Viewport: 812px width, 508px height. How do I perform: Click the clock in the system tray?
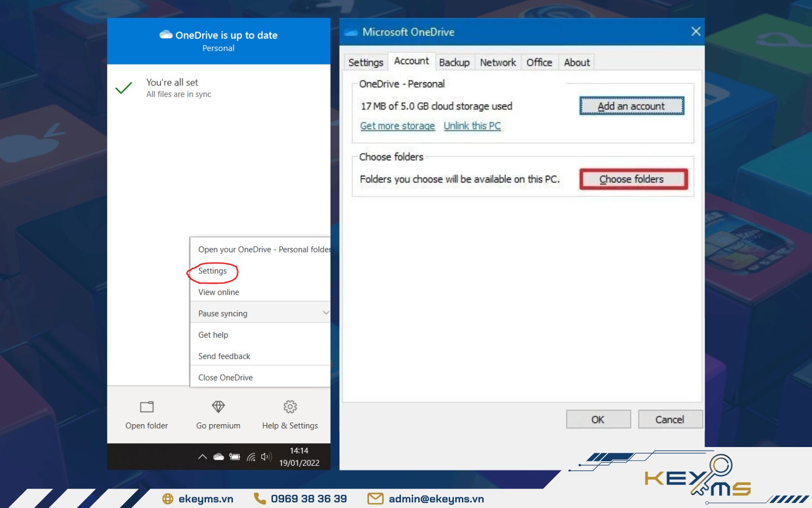point(299,456)
